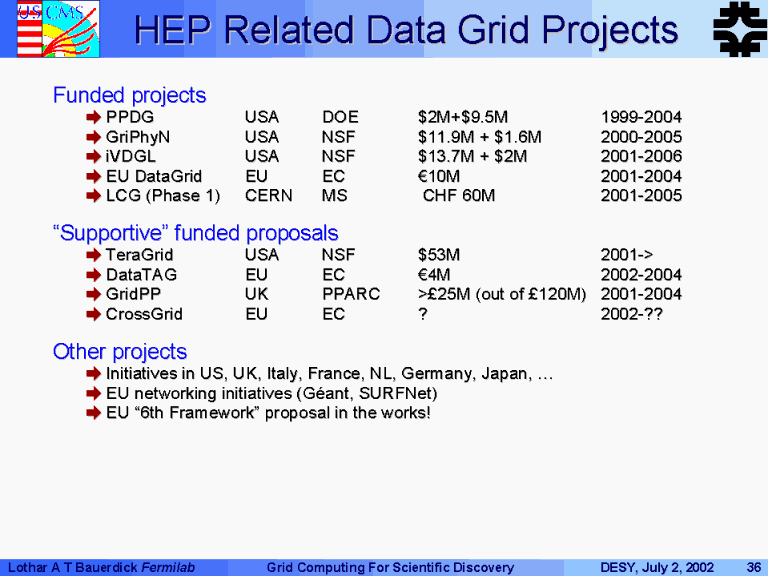Select the "Supportive" funded proposals heading
Image resolution: width=768 pixels, height=576 pixels.
195,233
